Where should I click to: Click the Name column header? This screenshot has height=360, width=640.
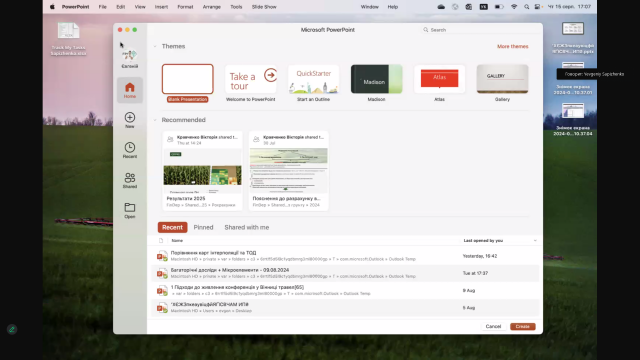[x=177, y=240]
